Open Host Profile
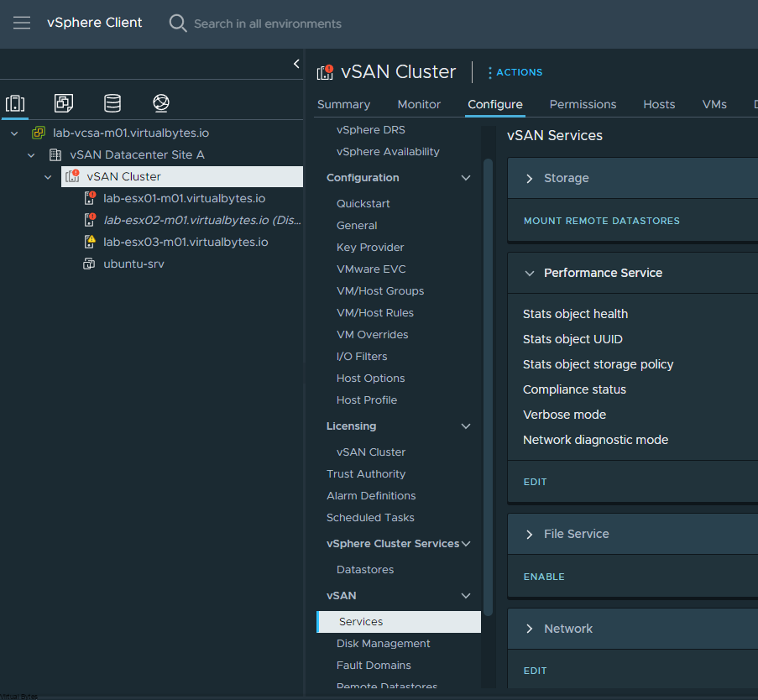 (x=367, y=400)
